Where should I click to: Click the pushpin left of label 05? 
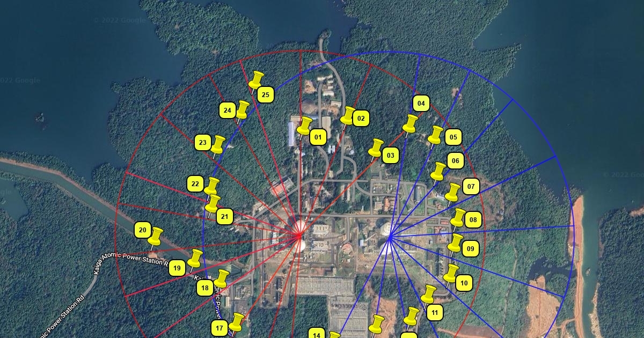(435, 136)
